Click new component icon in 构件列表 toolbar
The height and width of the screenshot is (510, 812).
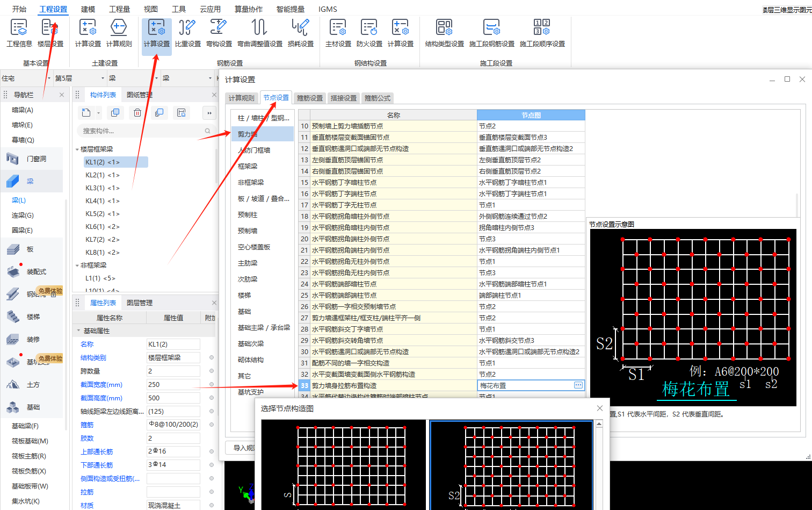pos(86,112)
